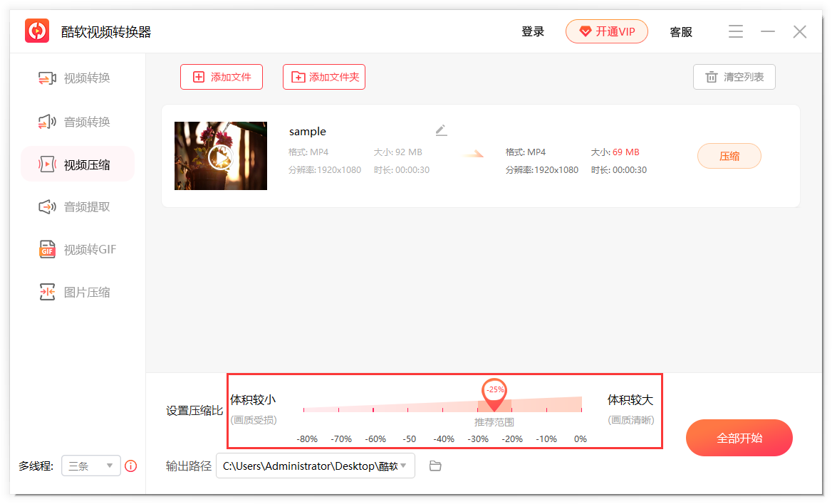Click the 体积较小 label
Screen dimensions: 832x504
pyautogui.click(x=253, y=399)
